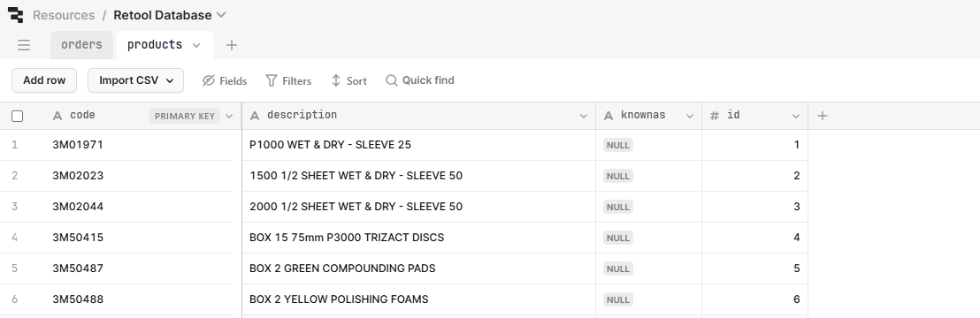Open the products tab chevron menu
The image size is (980, 318).
point(196,45)
